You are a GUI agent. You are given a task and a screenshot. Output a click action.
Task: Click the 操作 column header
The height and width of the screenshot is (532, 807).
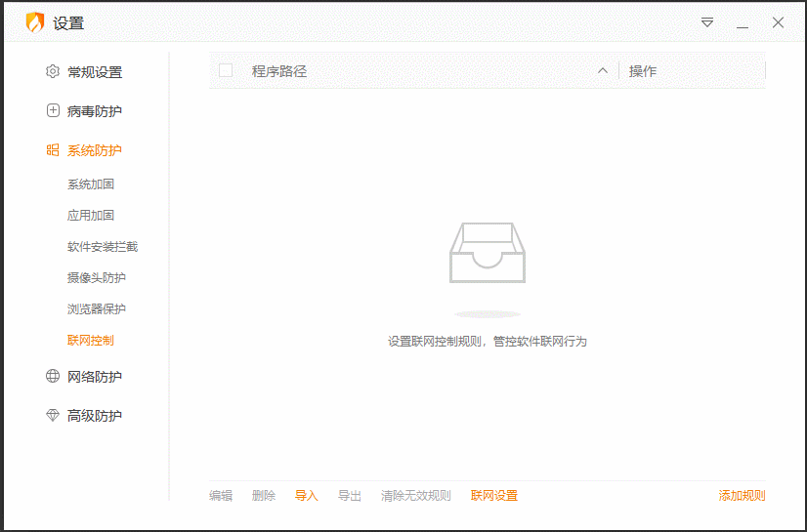point(642,71)
